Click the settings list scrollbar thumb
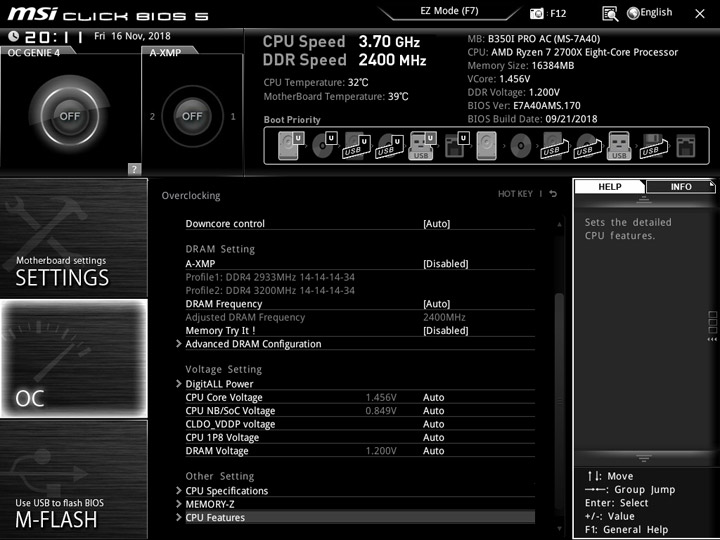The image size is (720, 540). 559,404
